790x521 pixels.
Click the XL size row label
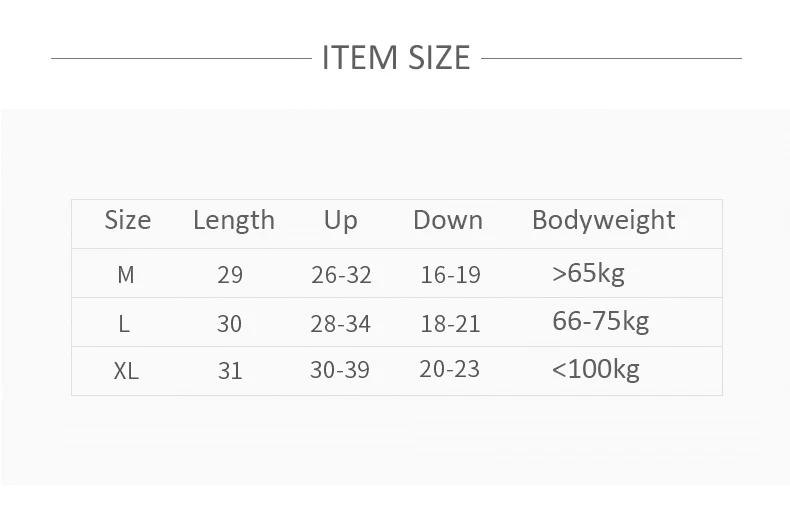point(126,371)
